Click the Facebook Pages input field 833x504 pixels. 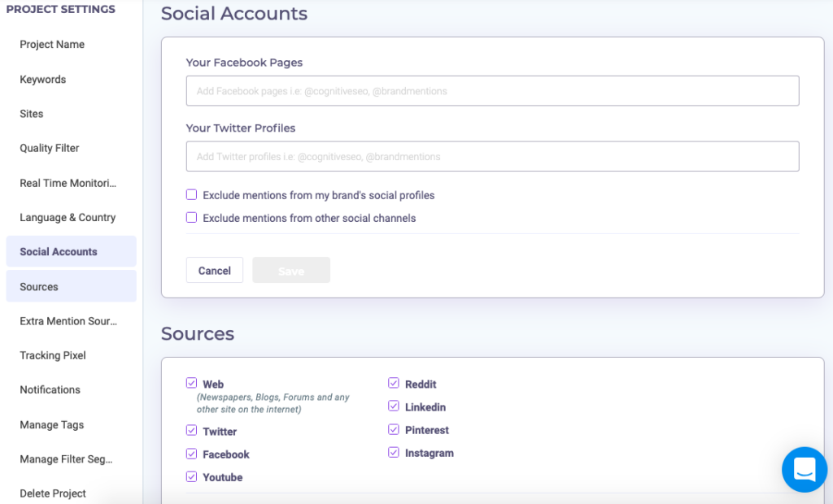coord(491,90)
